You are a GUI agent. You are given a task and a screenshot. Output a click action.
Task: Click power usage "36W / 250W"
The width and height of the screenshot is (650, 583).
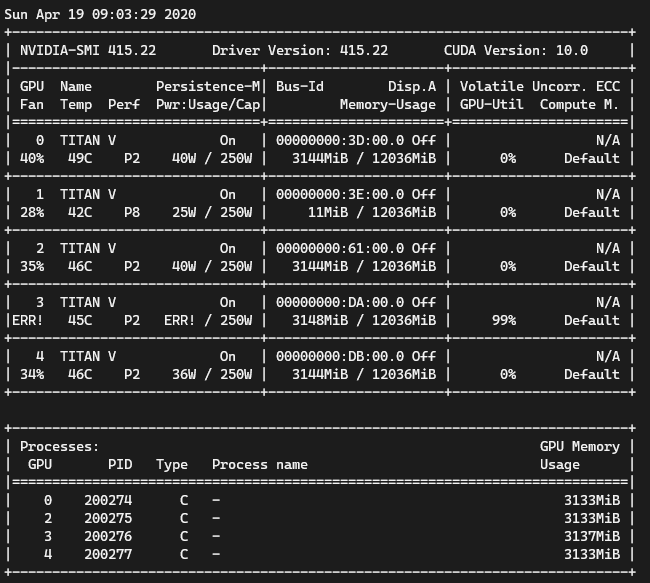[212, 374]
